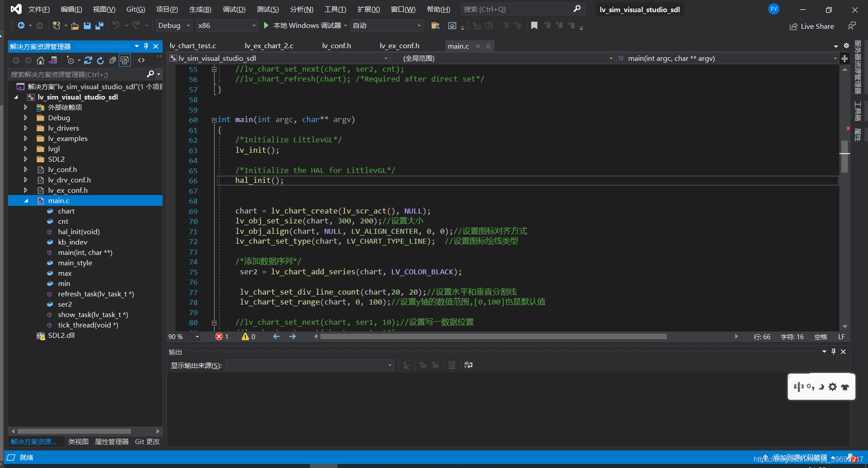The height and width of the screenshot is (468, 868).
Task: Open the find in files icon
Action: coord(435,26)
